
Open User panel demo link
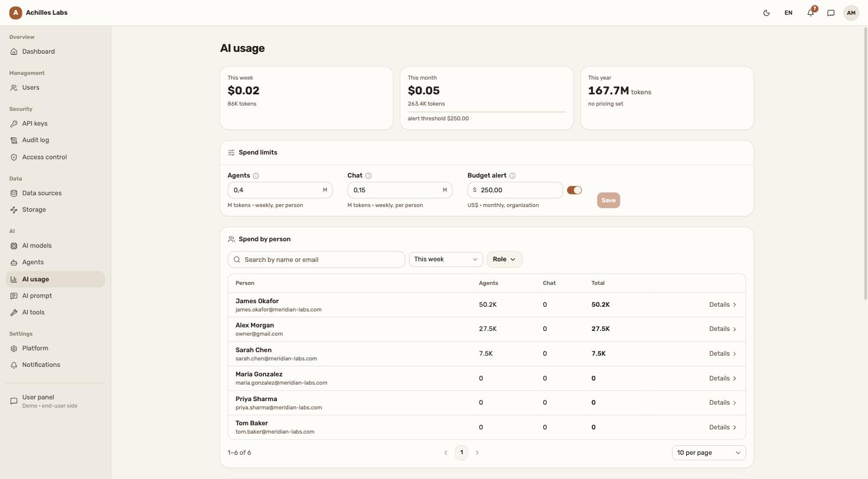56,401
